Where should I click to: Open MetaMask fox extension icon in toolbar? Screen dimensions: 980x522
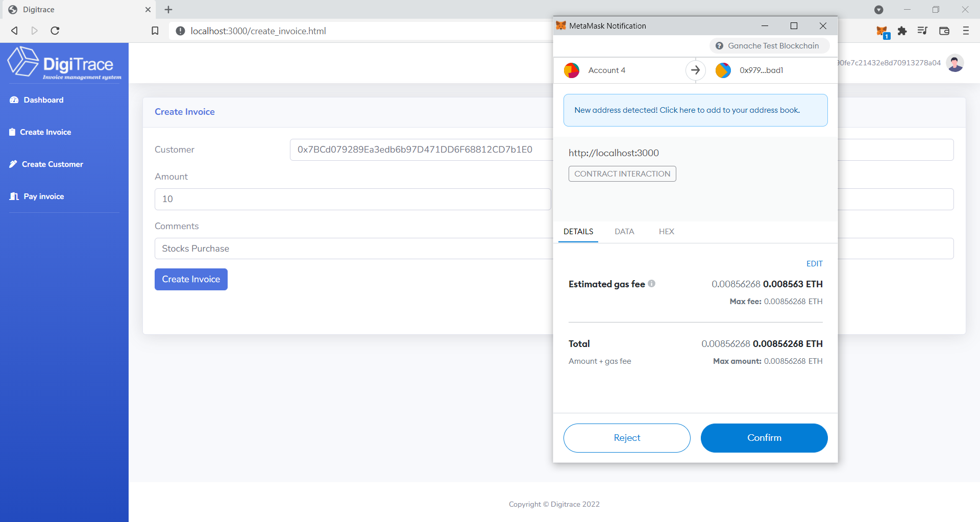tap(883, 32)
